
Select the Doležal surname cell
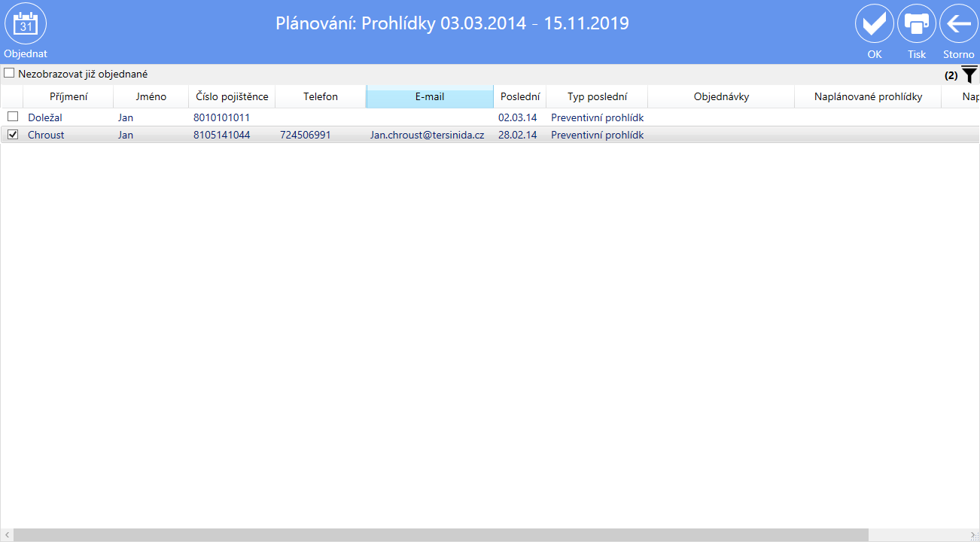pos(45,117)
